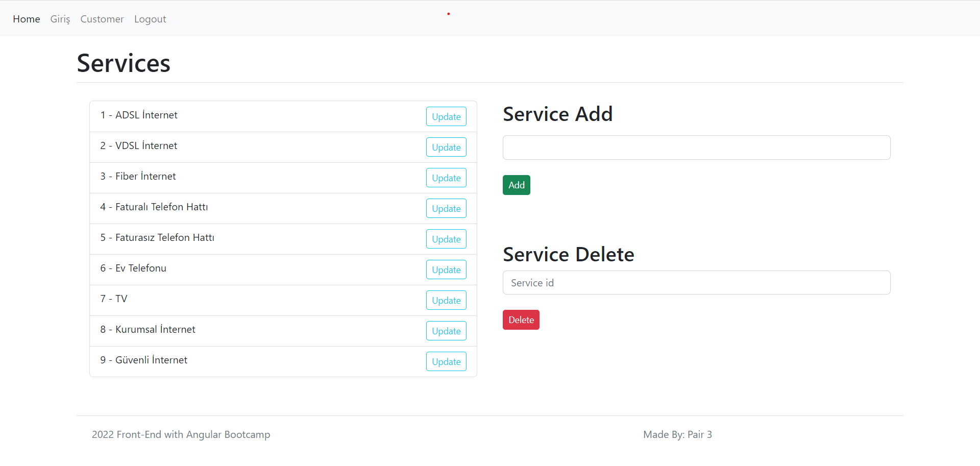Update the ADSL İnternet service
The height and width of the screenshot is (466, 980).
pyautogui.click(x=446, y=116)
